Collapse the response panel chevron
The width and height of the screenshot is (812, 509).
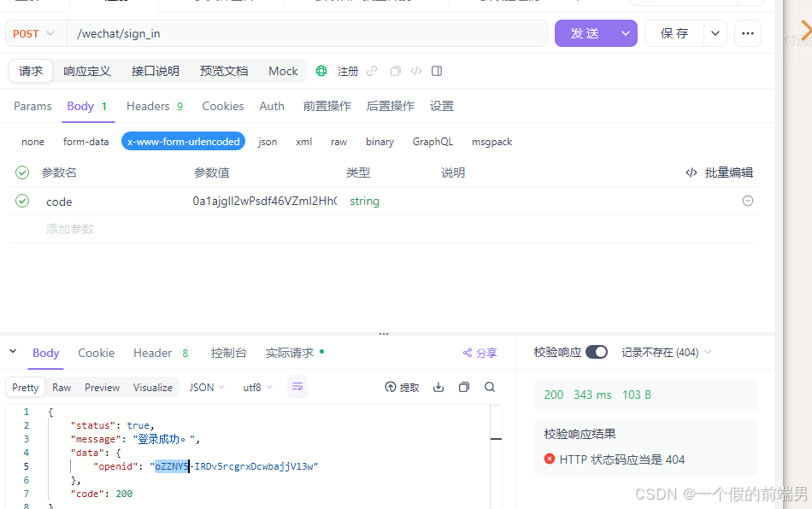click(13, 352)
